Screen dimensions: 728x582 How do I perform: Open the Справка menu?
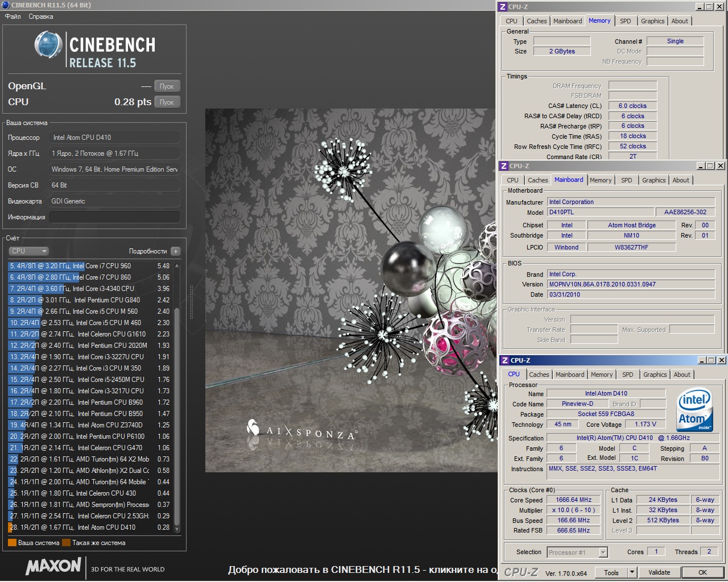41,16
